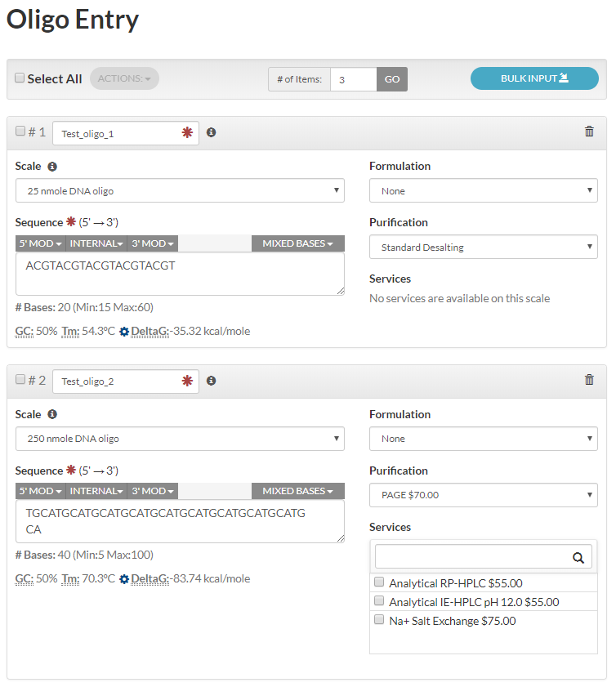Delete oligo #2 with trash icon
The image size is (616, 687).
pos(589,379)
